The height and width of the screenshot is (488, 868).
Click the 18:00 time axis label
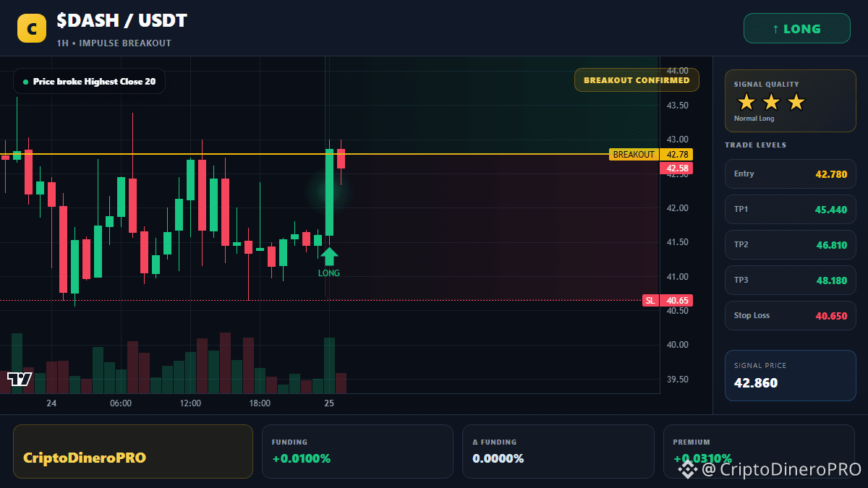[260, 403]
